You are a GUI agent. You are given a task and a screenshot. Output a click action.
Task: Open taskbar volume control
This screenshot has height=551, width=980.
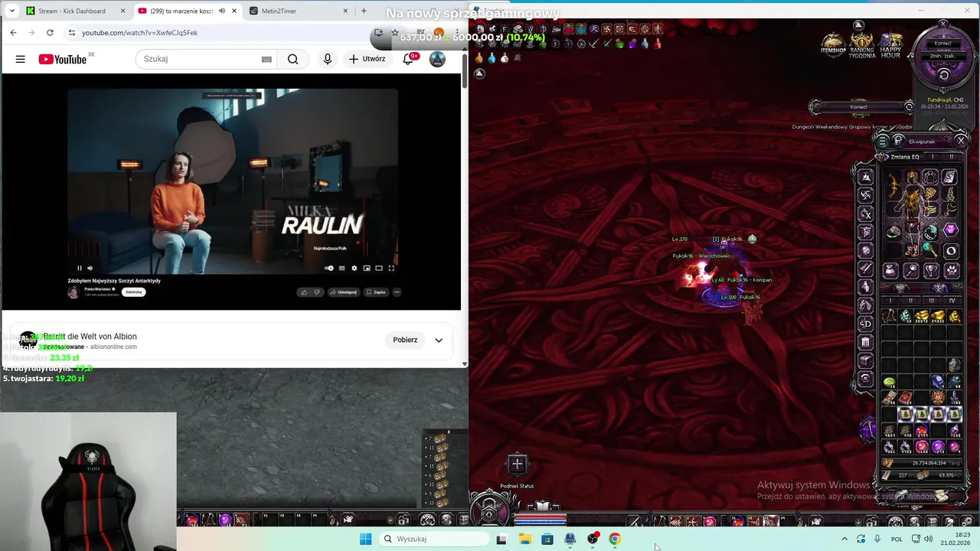[x=928, y=539]
